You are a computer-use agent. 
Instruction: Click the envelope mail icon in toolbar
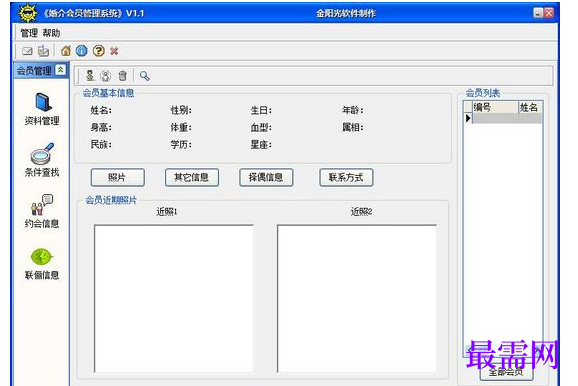28,51
